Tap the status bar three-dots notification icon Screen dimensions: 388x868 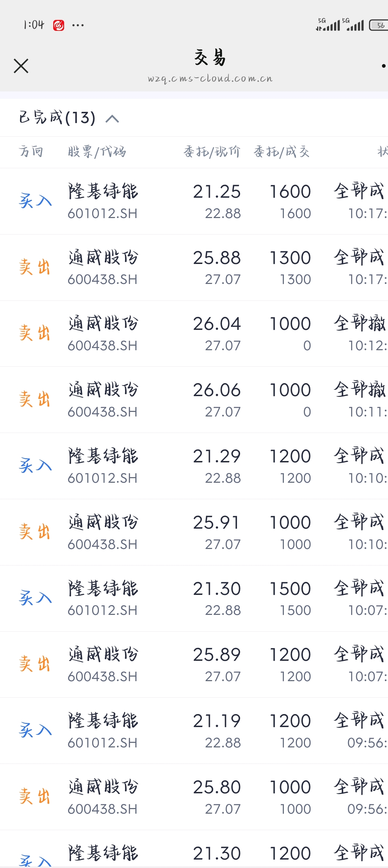click(78, 25)
